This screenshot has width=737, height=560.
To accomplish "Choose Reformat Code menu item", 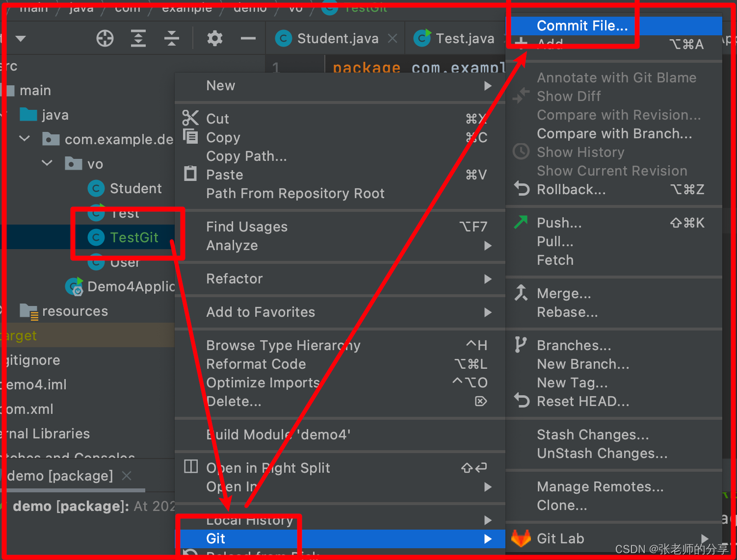I will coord(340,364).
